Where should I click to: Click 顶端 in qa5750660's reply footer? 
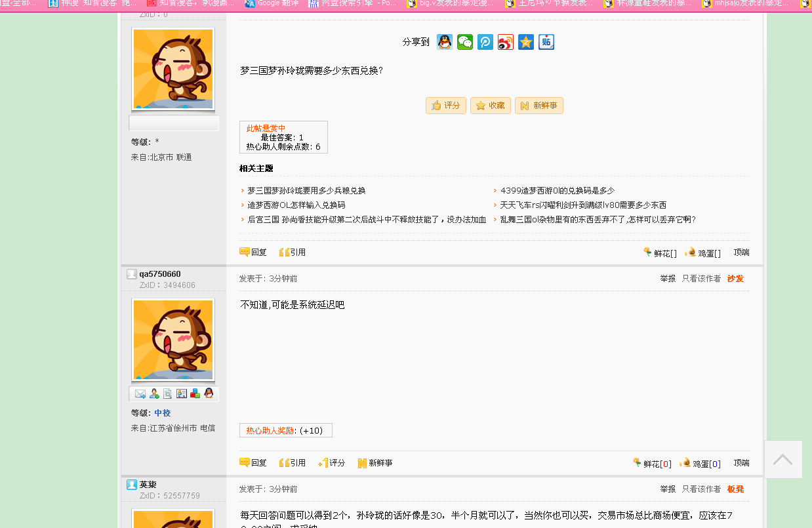[x=741, y=463]
